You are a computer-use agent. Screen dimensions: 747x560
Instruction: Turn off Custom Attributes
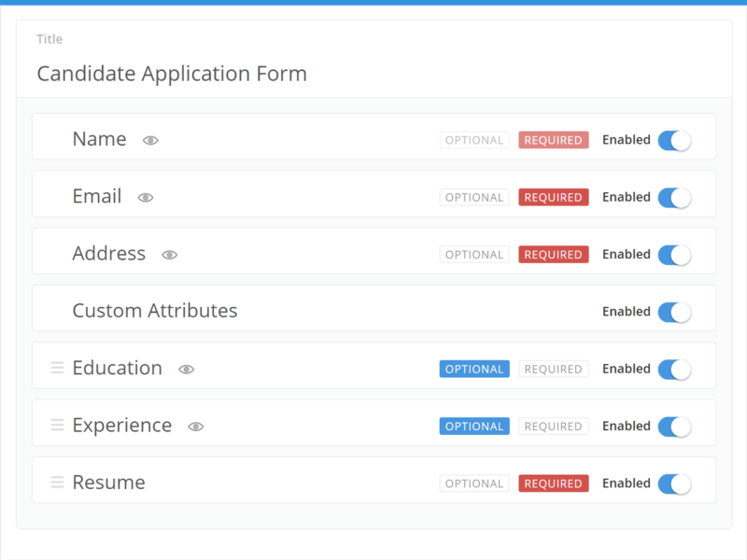[674, 311]
